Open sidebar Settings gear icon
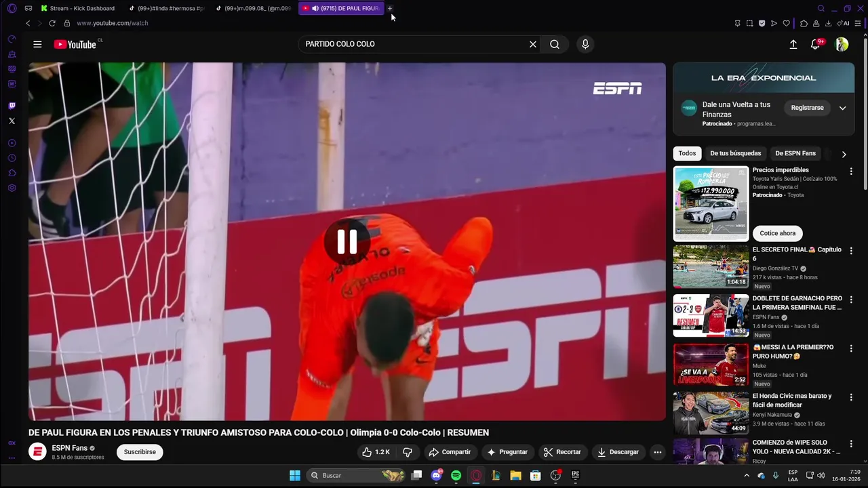 (x=12, y=188)
